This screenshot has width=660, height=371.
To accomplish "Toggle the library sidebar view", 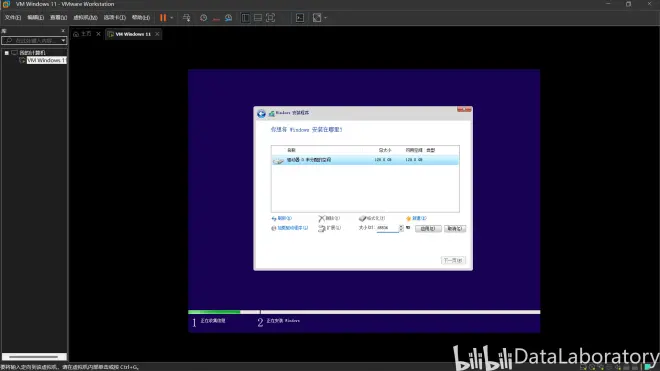I will click(245, 18).
